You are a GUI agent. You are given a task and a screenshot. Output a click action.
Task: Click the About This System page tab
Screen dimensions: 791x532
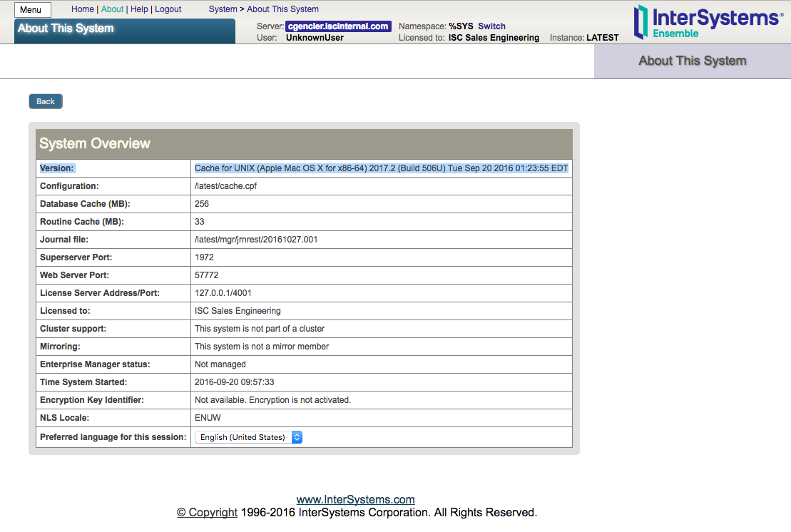tap(692, 61)
